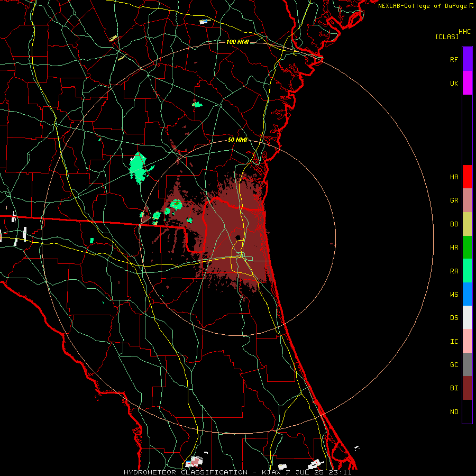
Task: Click the 'GC' legend label
Action: 454,365
